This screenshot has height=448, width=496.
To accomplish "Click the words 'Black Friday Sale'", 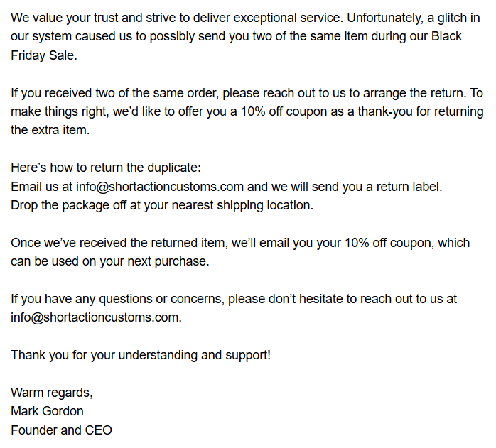I will tap(237, 46).
